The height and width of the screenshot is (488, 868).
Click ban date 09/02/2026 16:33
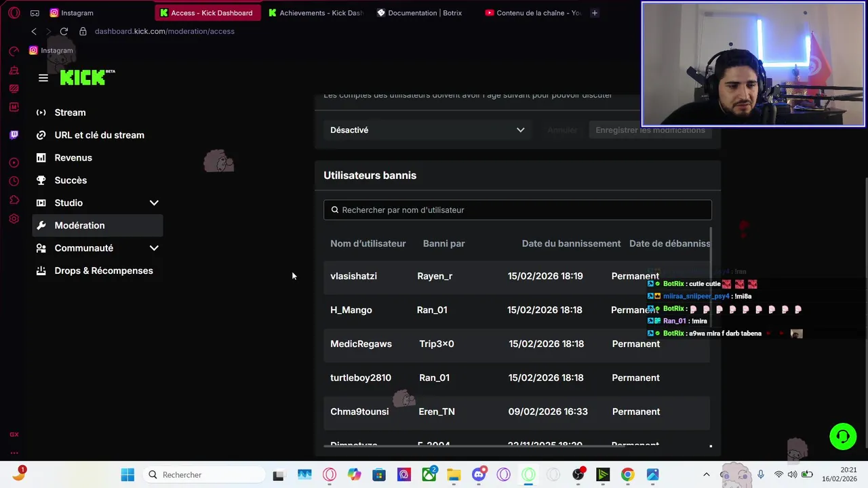pos(548,411)
